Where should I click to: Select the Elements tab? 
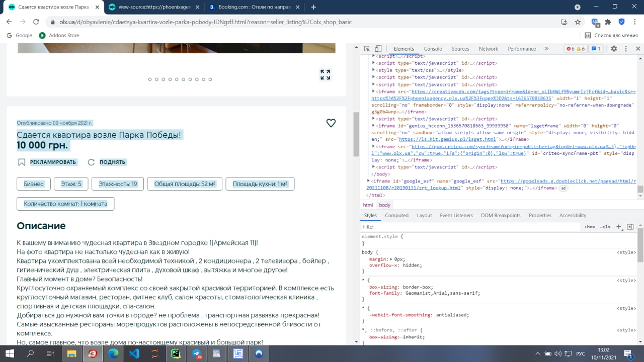click(404, 49)
